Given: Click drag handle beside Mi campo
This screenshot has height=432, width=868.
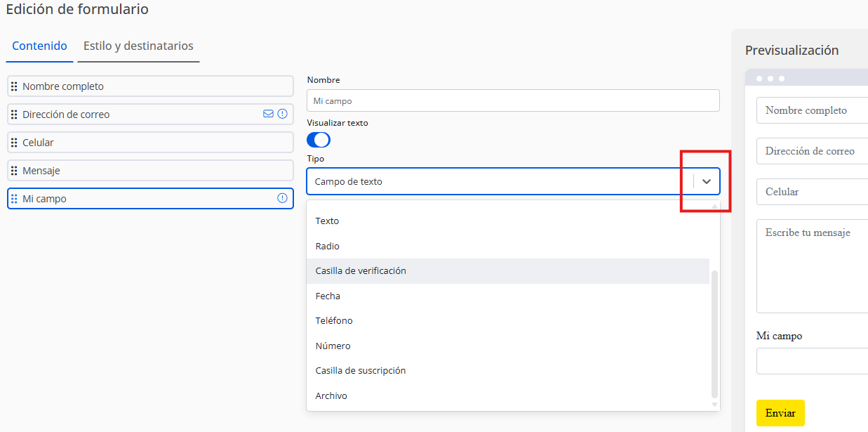Looking at the screenshot, I should (x=14, y=199).
